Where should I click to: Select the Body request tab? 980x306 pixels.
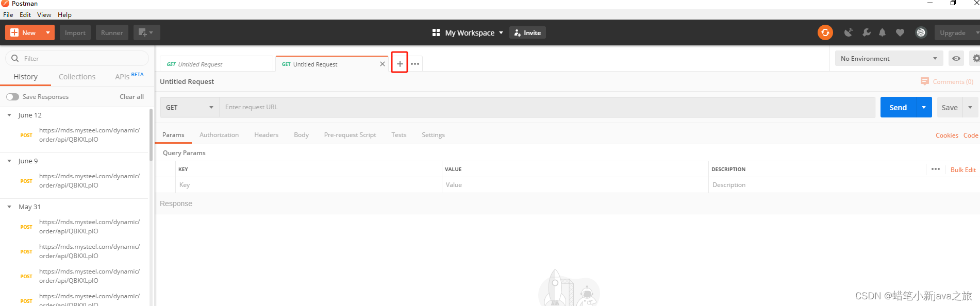(x=301, y=134)
